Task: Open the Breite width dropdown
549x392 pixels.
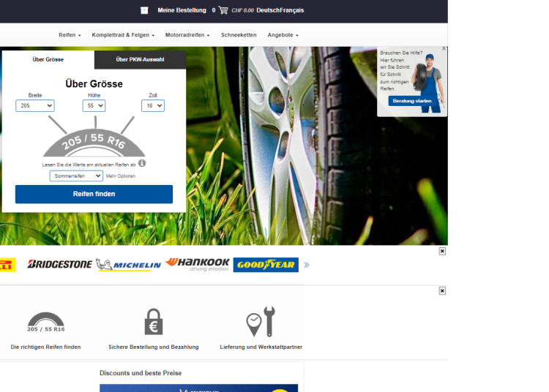Action: 35,106
